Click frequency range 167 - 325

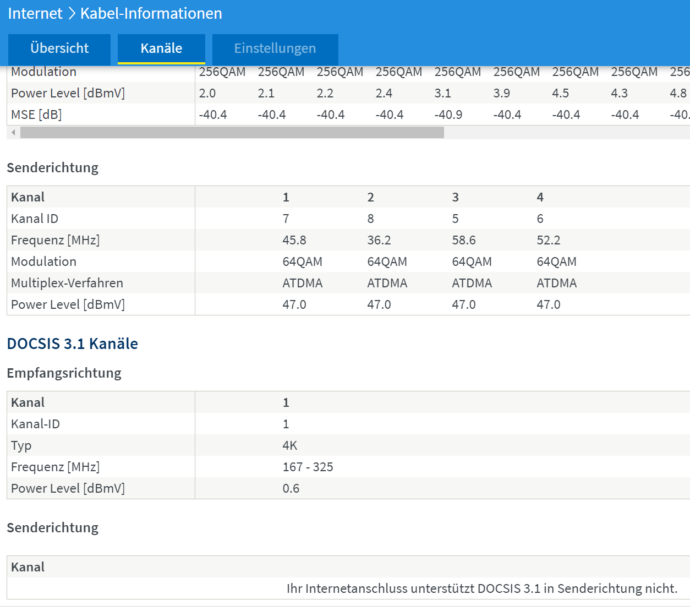(308, 467)
